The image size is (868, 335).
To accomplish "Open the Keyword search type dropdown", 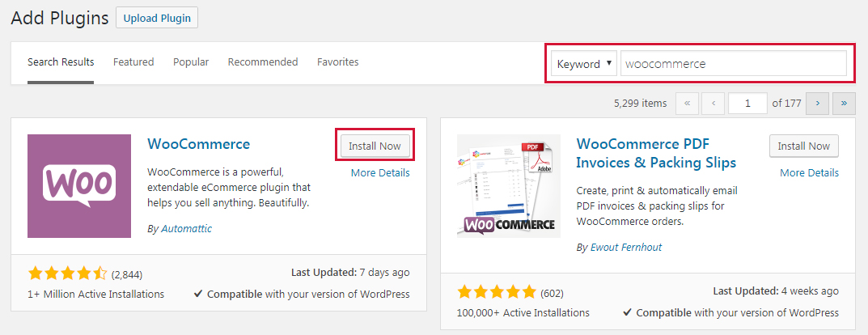I will (584, 64).
